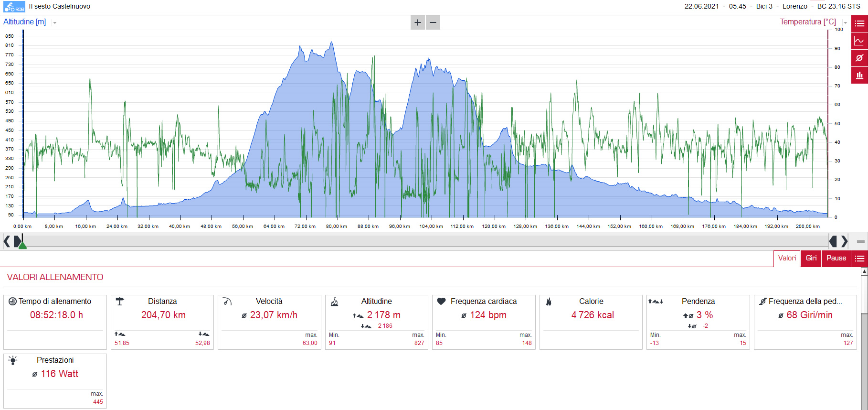868x410 pixels.
Task: Click the right end handle of the range slider
Action: (x=833, y=241)
